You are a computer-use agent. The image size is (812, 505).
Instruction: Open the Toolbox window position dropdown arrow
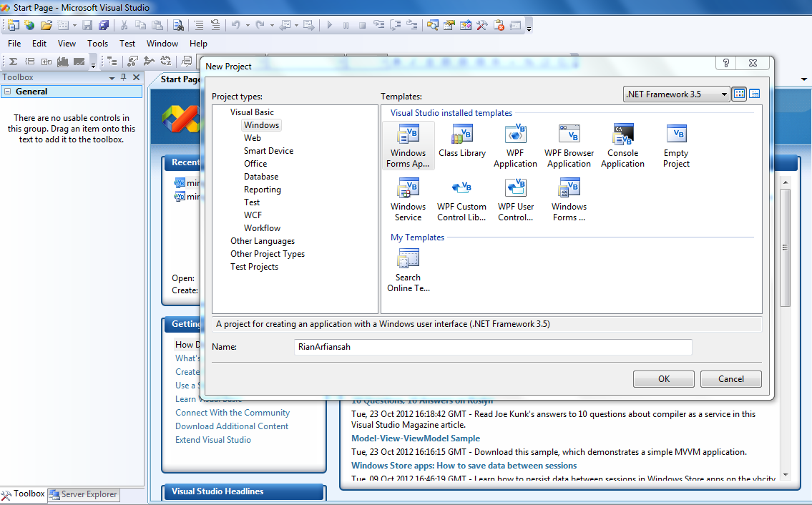(112, 78)
